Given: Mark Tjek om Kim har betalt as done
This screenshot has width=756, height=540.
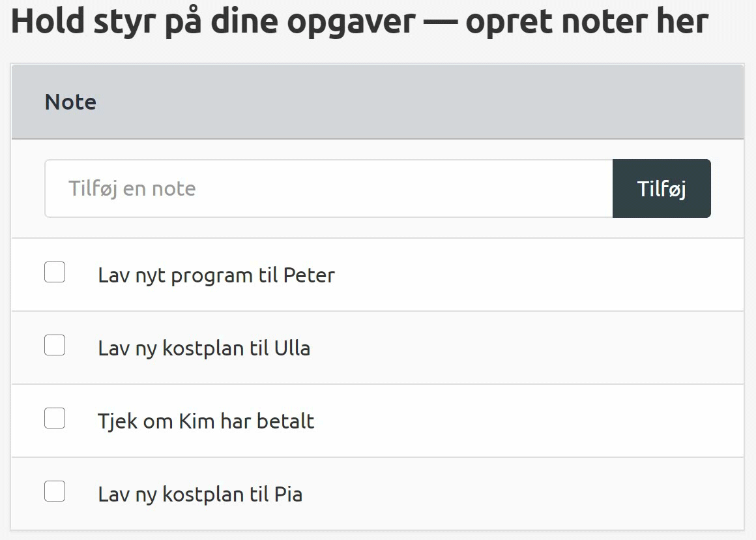Looking at the screenshot, I should coord(55,418).
